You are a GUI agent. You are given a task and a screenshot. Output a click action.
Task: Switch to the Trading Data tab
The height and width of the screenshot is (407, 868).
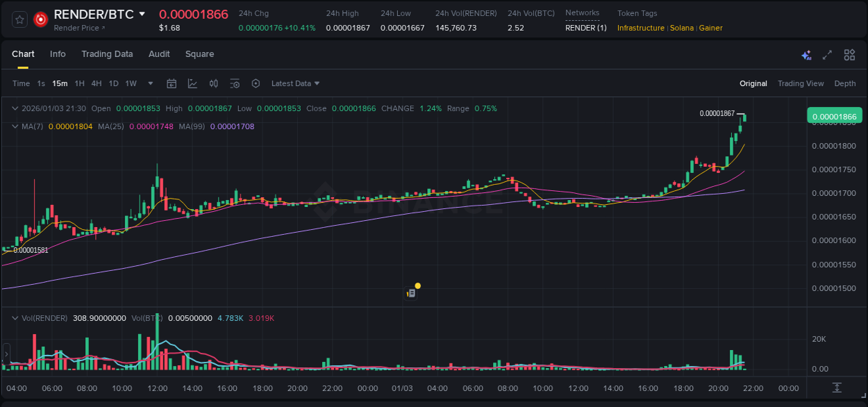pos(107,54)
